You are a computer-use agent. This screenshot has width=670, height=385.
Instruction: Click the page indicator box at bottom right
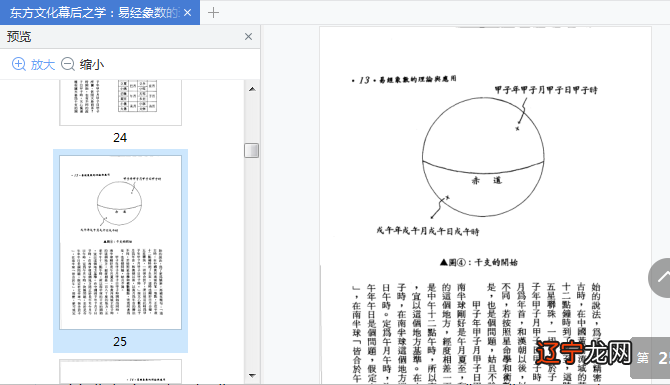tap(650, 358)
